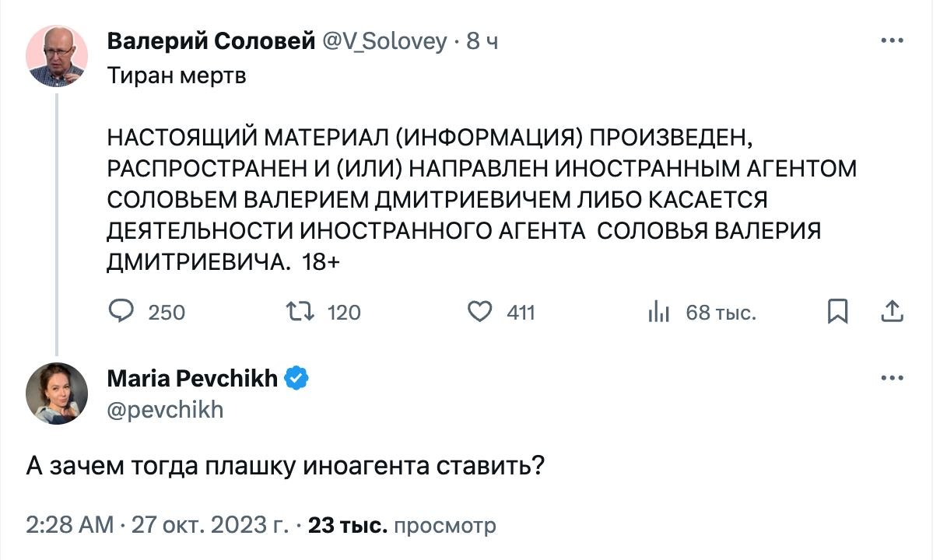Open Valery Solovey's profile avatar

56,56
